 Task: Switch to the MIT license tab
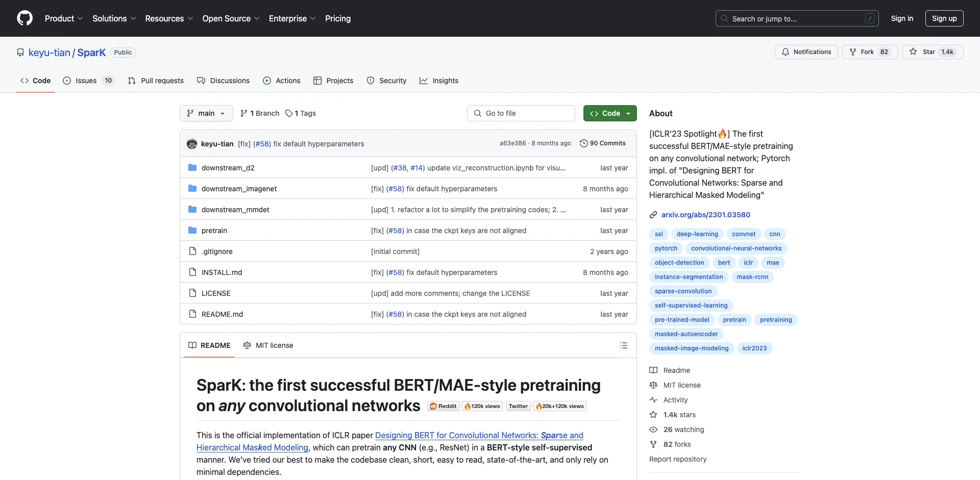268,345
